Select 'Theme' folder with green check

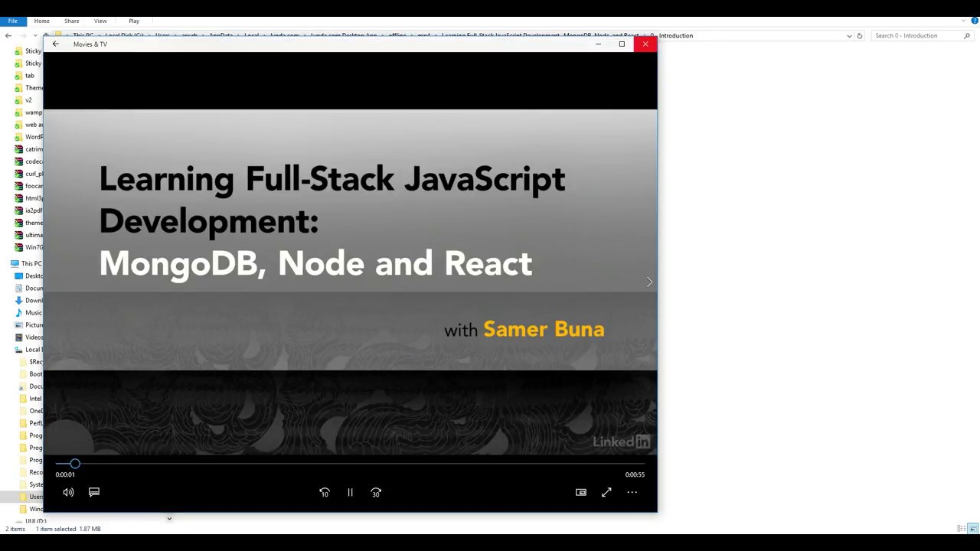28,88
